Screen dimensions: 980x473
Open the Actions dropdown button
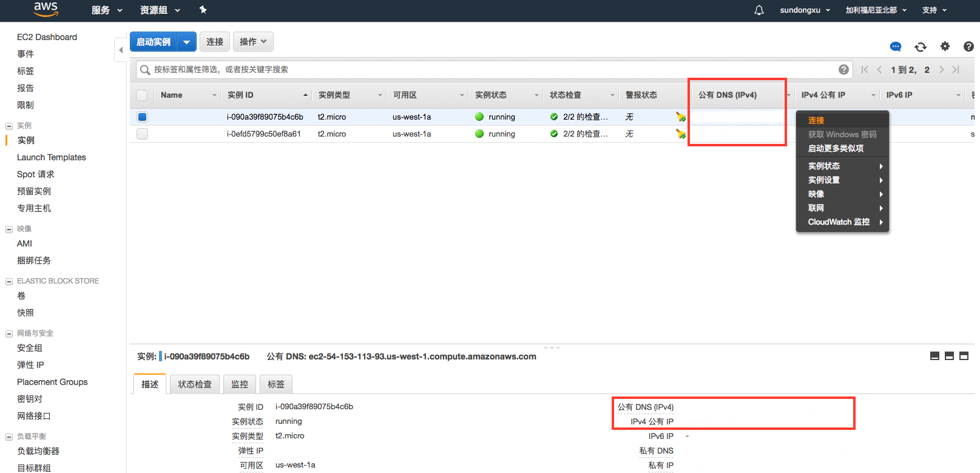253,42
